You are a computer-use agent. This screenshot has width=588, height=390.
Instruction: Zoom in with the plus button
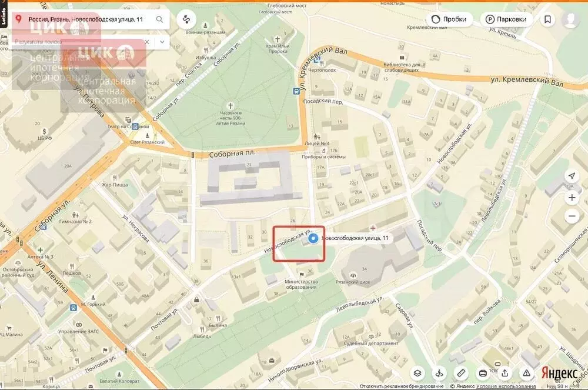pos(572,198)
